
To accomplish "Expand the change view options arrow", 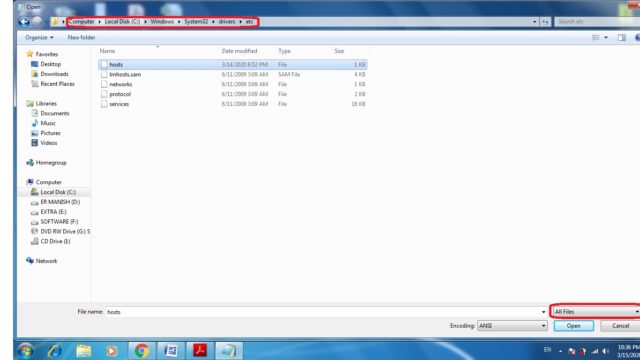I will [606, 38].
